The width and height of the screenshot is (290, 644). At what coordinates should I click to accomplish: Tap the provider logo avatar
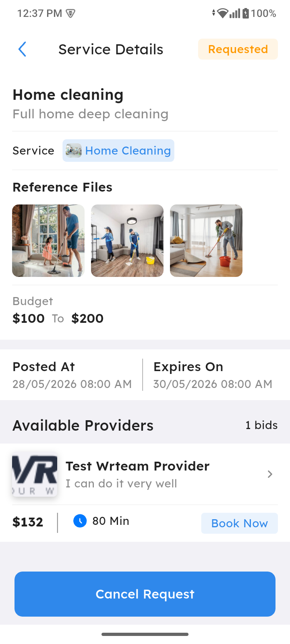(x=35, y=474)
